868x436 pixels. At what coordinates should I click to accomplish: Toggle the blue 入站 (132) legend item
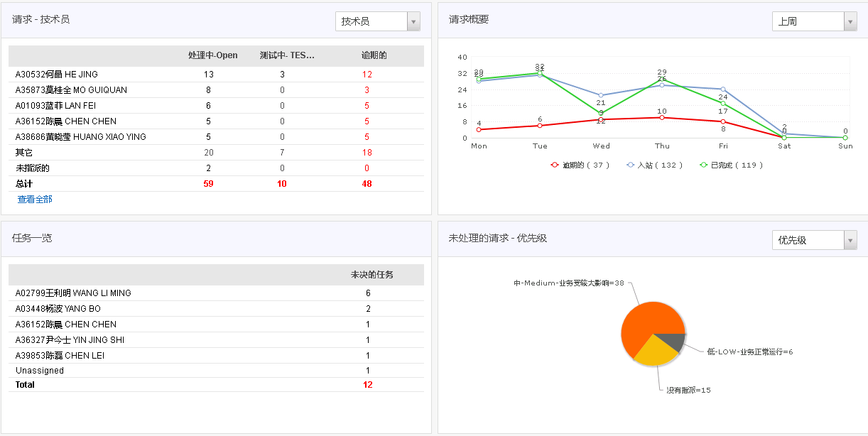(x=653, y=165)
